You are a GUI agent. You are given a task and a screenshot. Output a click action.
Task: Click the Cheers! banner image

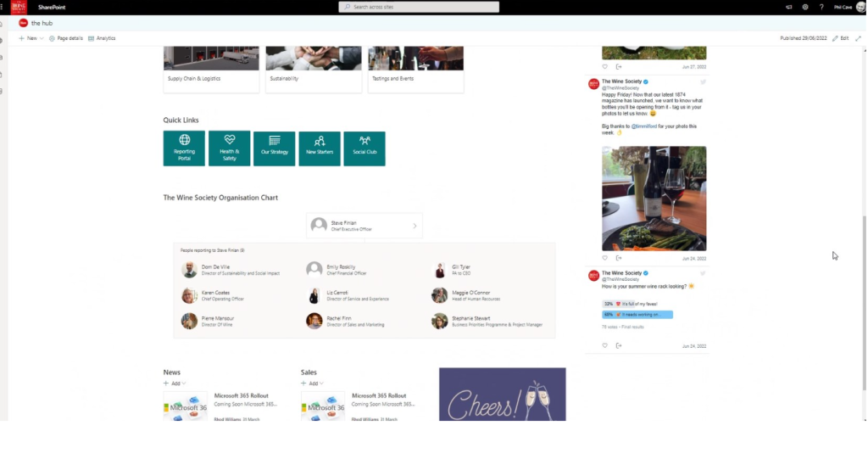(502, 395)
